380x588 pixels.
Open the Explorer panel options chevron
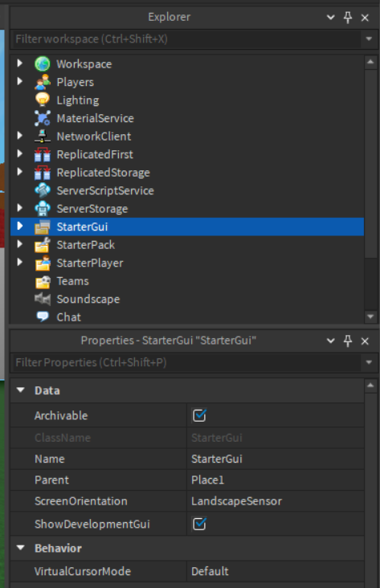point(330,17)
